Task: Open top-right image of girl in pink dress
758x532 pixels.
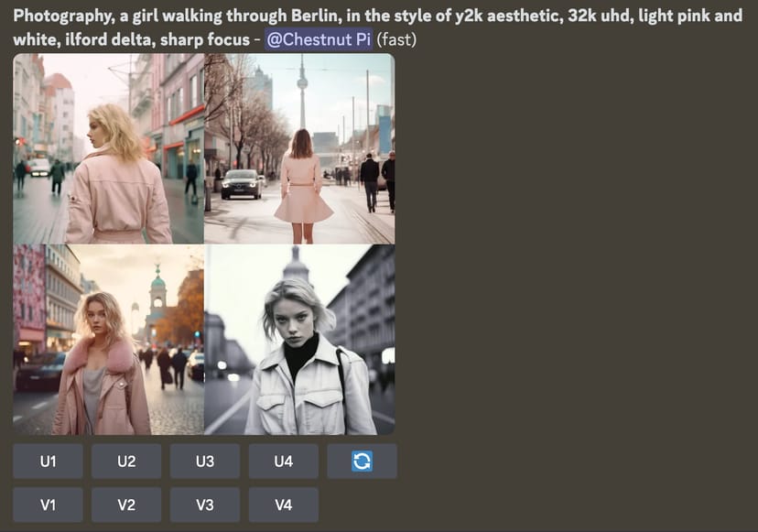Action: pyautogui.click(x=299, y=148)
